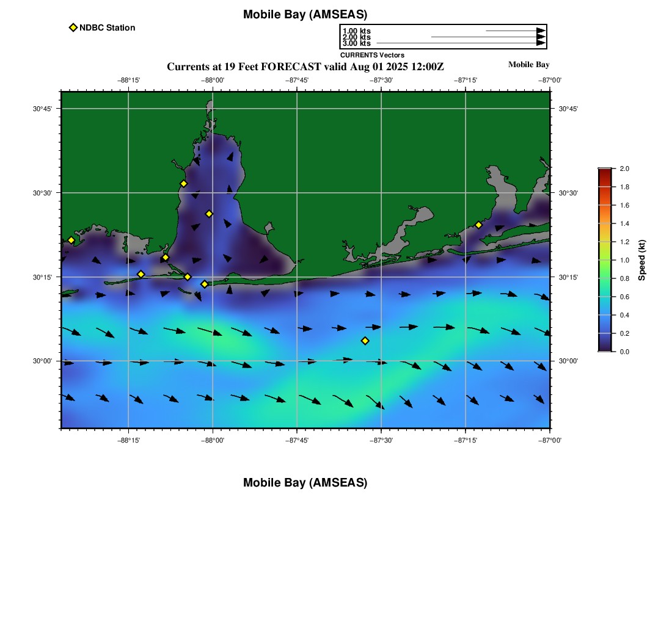Select the station diamond on Dauphin Island's west end
672x641 pixels.
[141, 274]
